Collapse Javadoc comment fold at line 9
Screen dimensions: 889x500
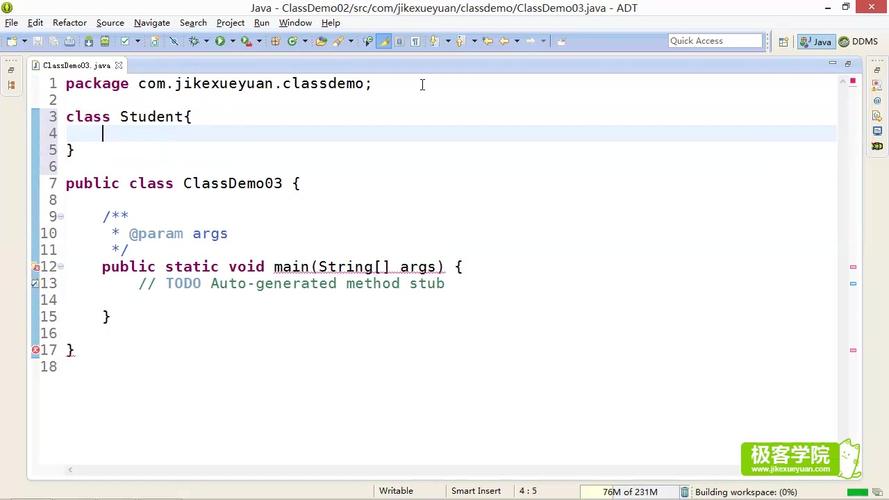coord(61,217)
